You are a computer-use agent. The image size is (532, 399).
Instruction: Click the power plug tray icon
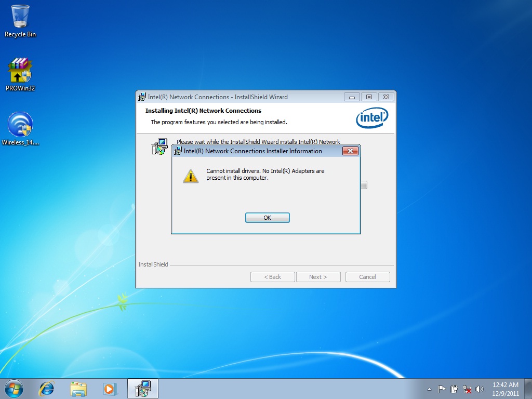(454, 389)
